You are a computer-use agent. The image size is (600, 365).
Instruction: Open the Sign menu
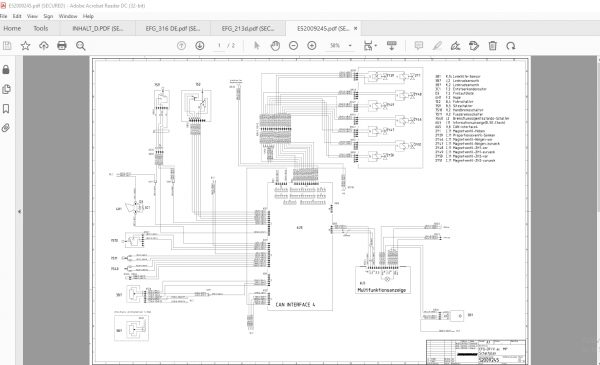(48, 16)
